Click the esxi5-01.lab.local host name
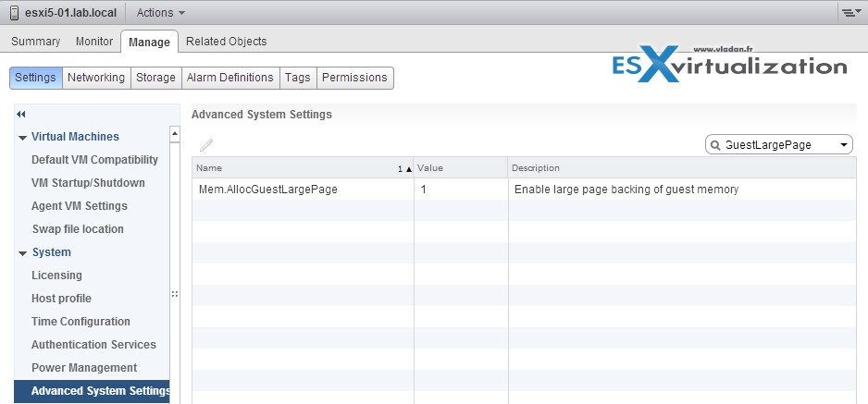The image size is (868, 404). (x=71, y=13)
